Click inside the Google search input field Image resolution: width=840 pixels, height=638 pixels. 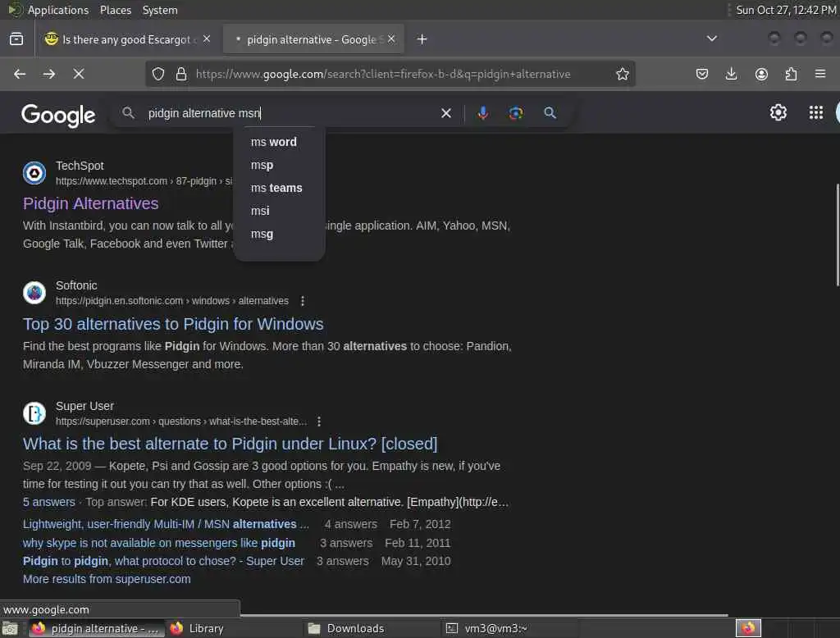tap(290, 113)
